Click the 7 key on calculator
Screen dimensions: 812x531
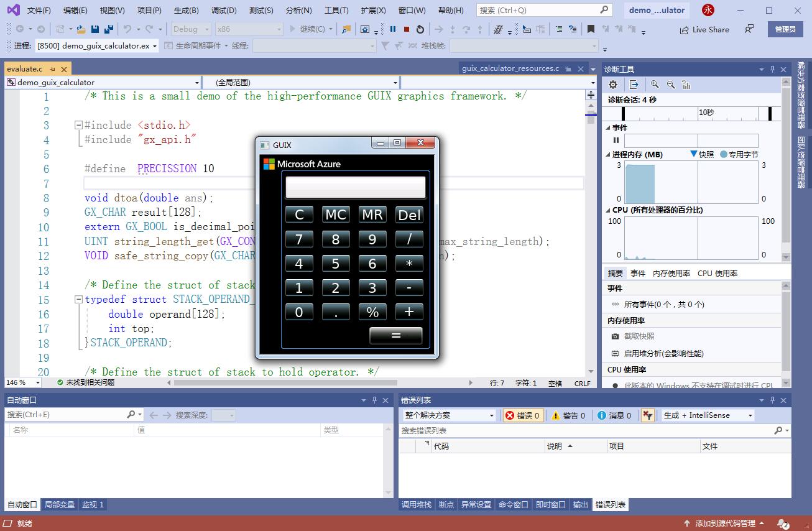pos(299,239)
